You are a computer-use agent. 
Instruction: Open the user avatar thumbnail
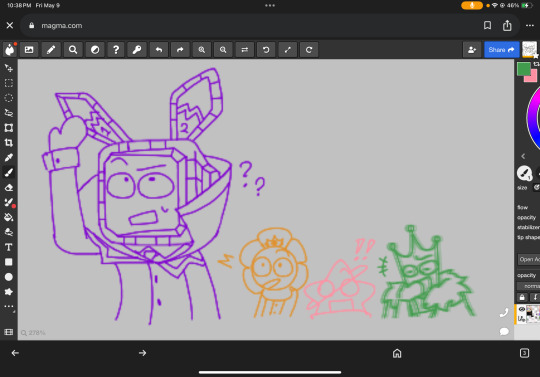529,49
